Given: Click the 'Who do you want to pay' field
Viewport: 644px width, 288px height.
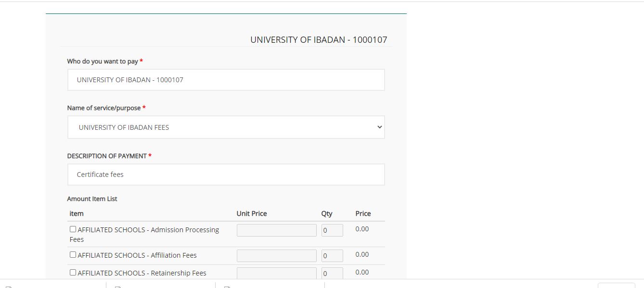Looking at the screenshot, I should click(x=226, y=80).
